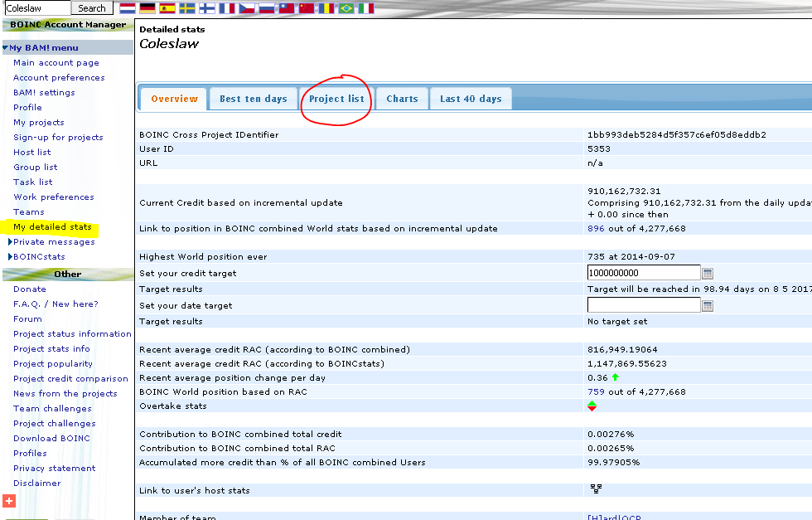Switch to the Project list tab
The image size is (812, 520).
pyautogui.click(x=336, y=99)
